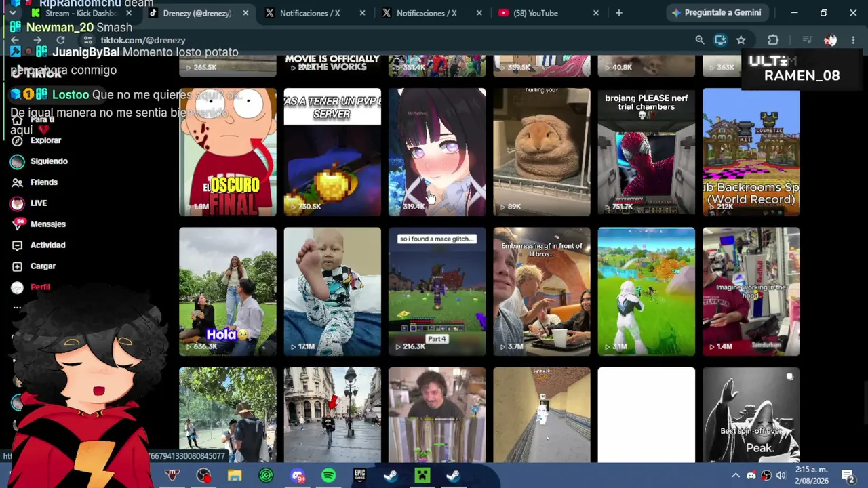
Task: Open Spotify from the taskbar
Action: coord(328,476)
